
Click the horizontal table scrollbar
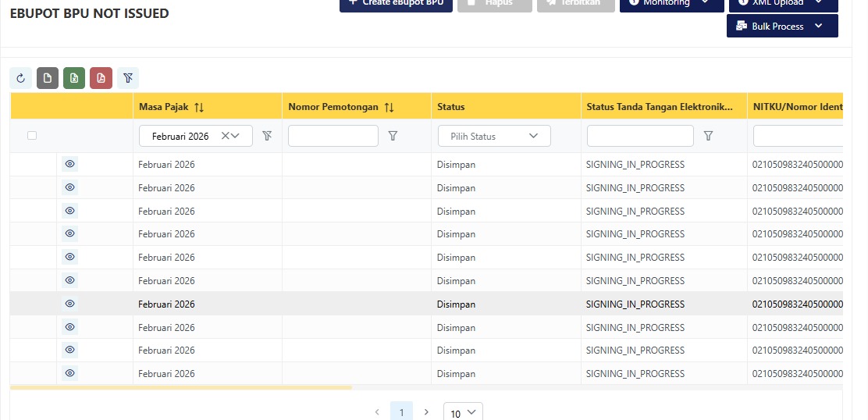[x=181, y=387]
